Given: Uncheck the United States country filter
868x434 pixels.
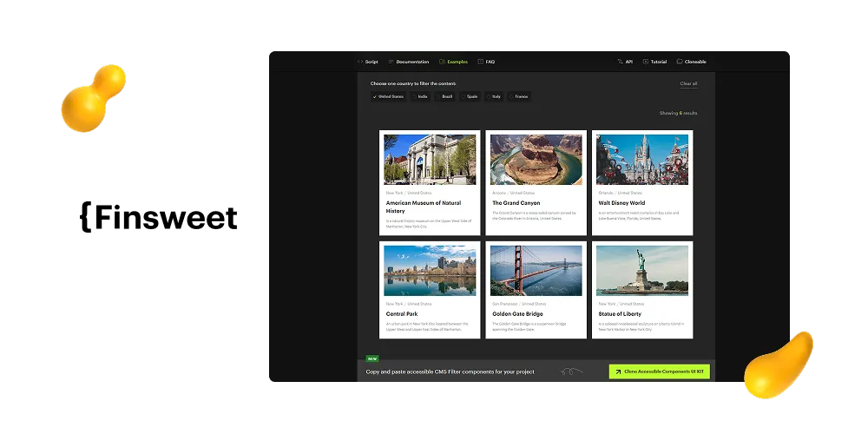Looking at the screenshot, I should point(389,96).
